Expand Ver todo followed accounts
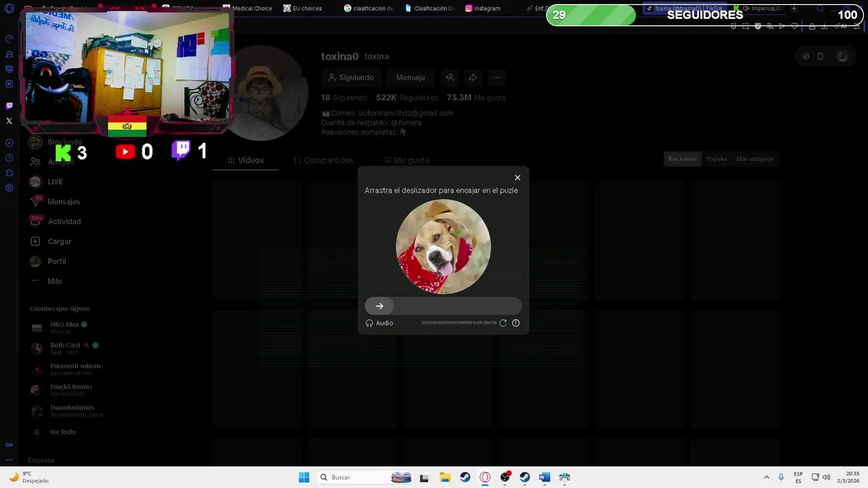868x488 pixels. (54, 432)
